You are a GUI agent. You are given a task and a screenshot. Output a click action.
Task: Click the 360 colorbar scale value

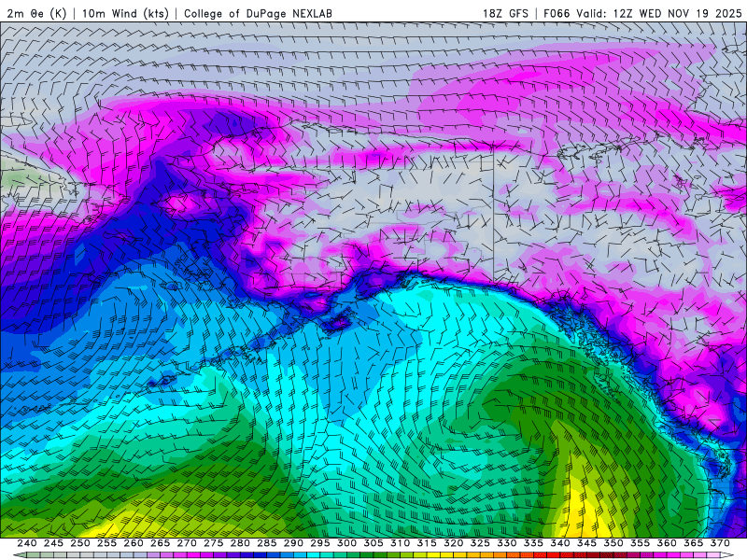pyautogui.click(x=667, y=543)
